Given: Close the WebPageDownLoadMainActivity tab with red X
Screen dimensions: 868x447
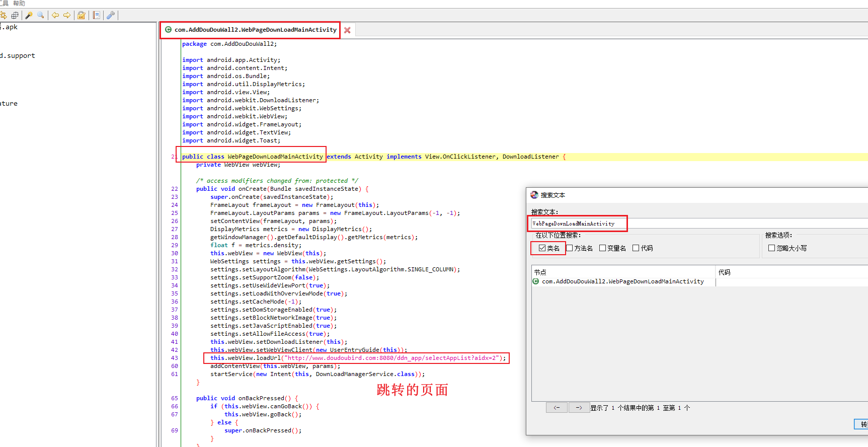Looking at the screenshot, I should (x=347, y=30).
